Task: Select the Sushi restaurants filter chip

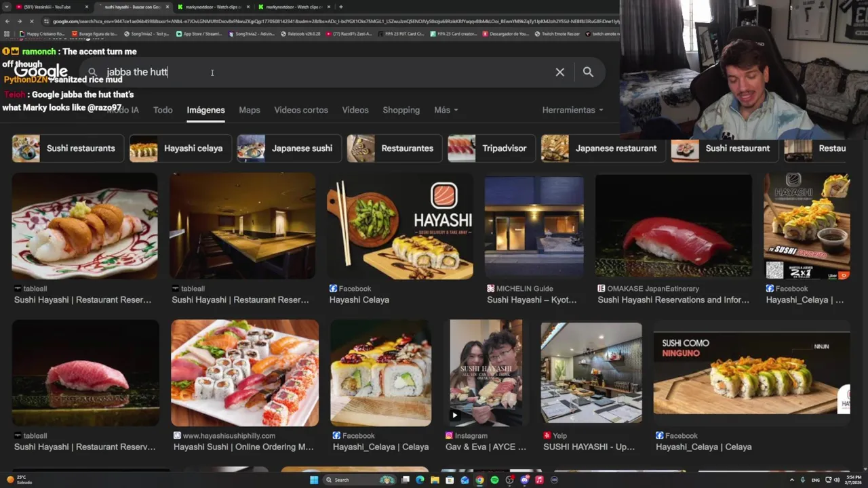Action: (68, 148)
